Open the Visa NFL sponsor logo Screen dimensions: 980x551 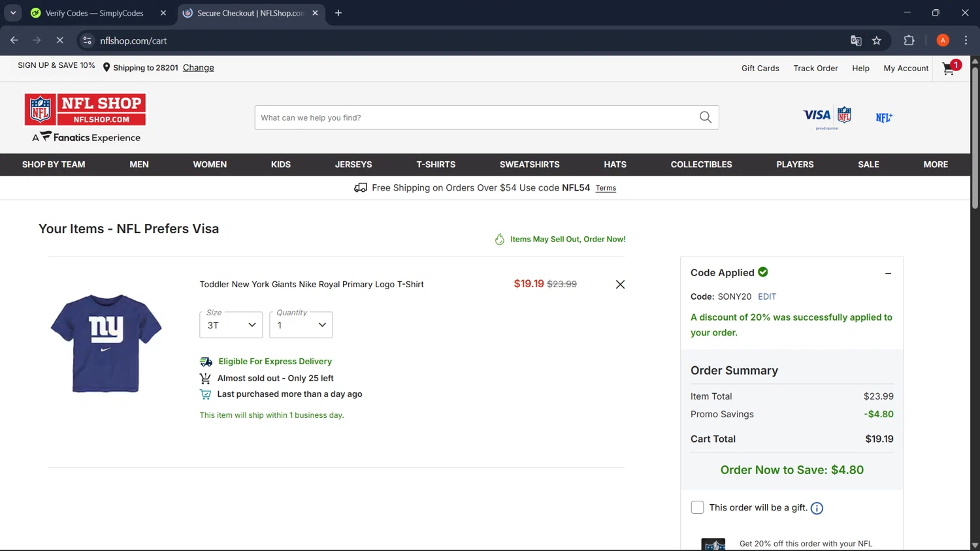pos(827,118)
